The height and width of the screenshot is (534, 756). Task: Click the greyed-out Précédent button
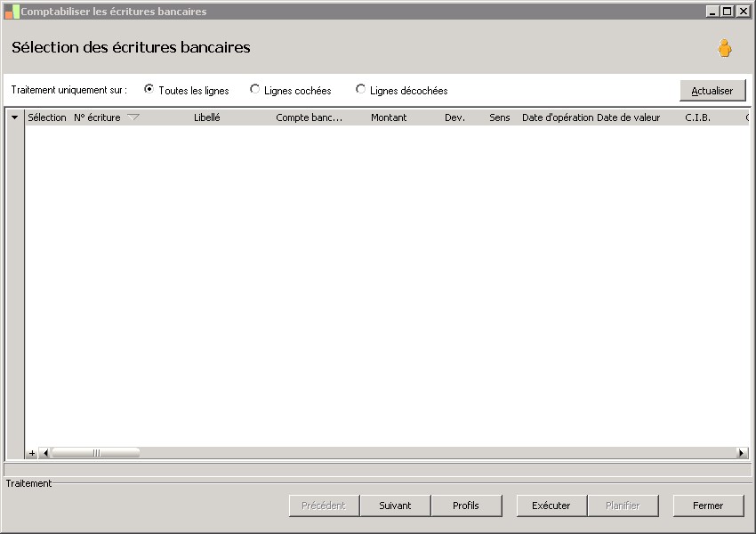(x=324, y=506)
